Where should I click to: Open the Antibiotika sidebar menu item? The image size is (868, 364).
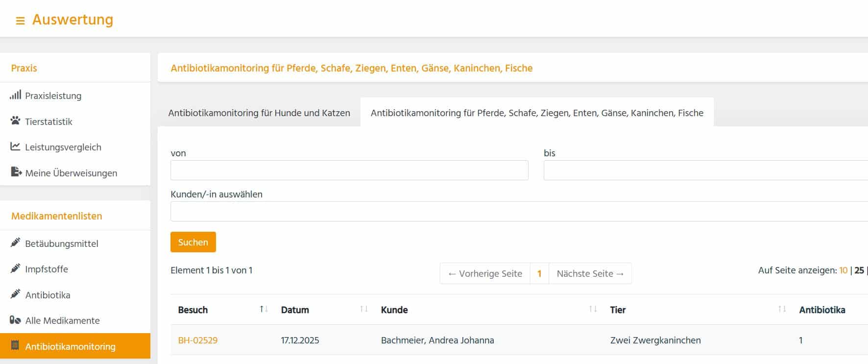(x=48, y=295)
